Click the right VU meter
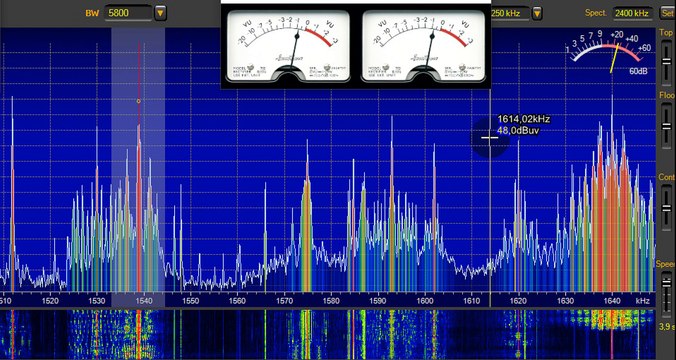The image size is (676, 360). click(x=423, y=45)
